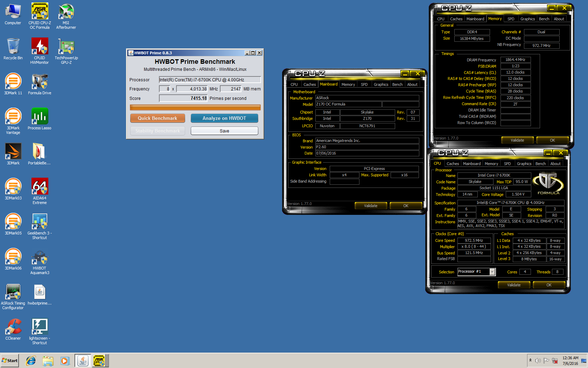
Task: Open SPD tab in bottom CPU-Z window
Action: [507, 164]
